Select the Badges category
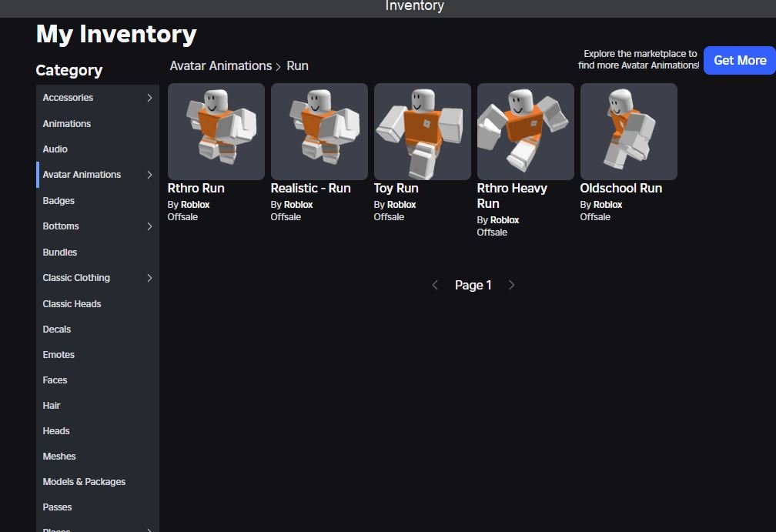This screenshot has width=776, height=532. tap(59, 201)
